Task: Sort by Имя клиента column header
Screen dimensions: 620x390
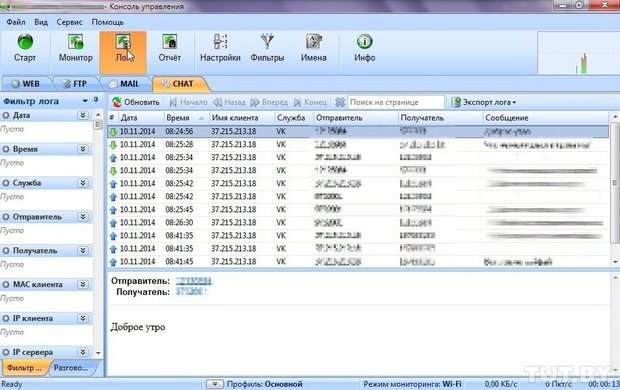Action: tap(242, 118)
